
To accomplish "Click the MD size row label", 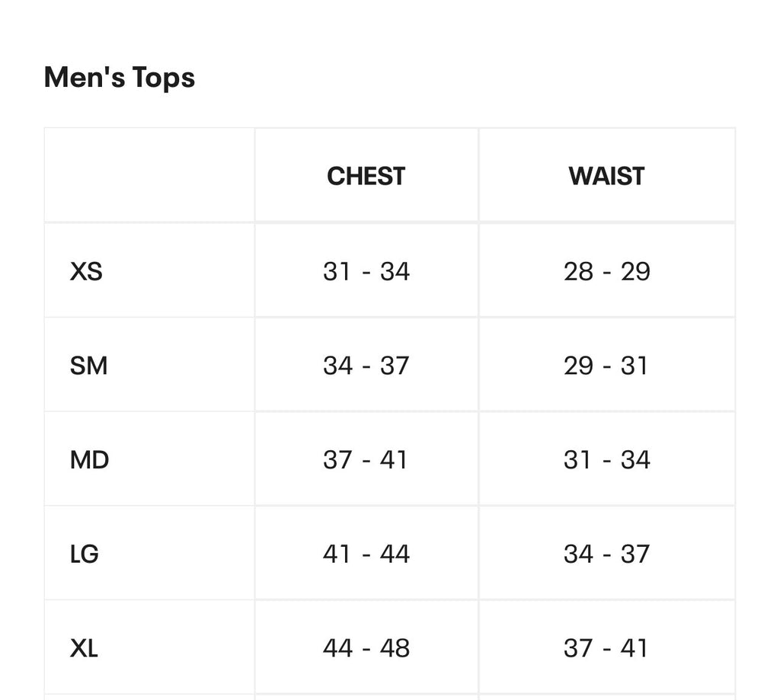I will coord(90,460).
